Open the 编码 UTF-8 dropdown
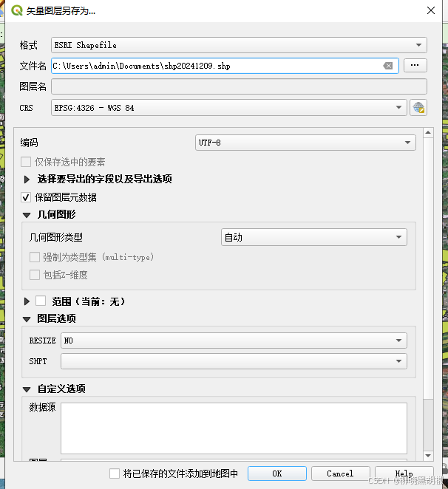Viewport: 448px width, 489px height. coord(305,143)
